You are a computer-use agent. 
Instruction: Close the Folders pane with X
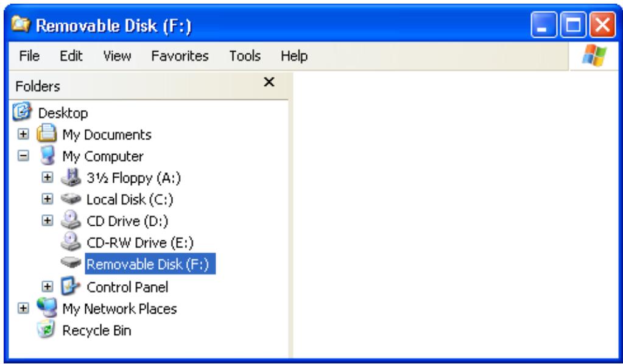pos(269,82)
